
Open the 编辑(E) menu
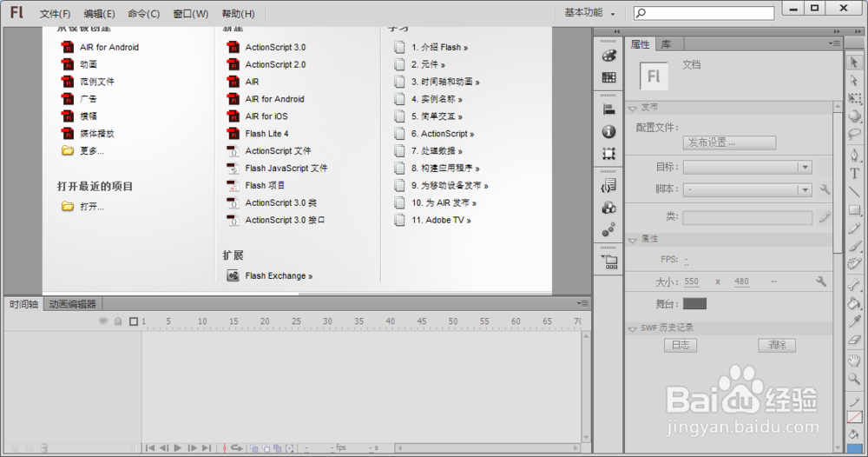tap(99, 14)
